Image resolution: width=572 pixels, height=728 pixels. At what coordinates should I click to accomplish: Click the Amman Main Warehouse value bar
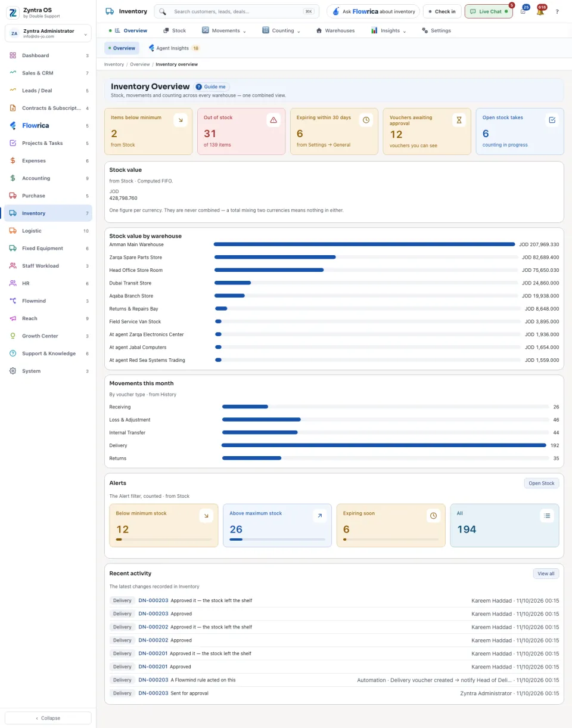point(364,244)
